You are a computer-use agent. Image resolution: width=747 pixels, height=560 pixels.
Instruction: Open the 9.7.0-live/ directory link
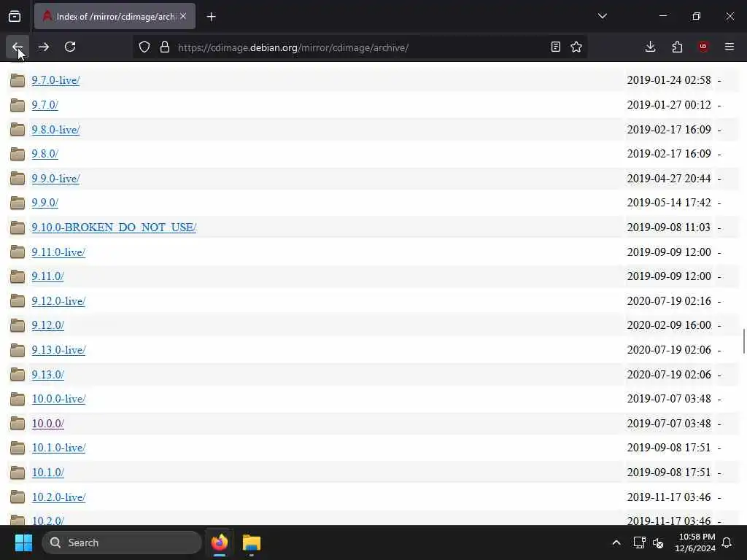click(55, 80)
